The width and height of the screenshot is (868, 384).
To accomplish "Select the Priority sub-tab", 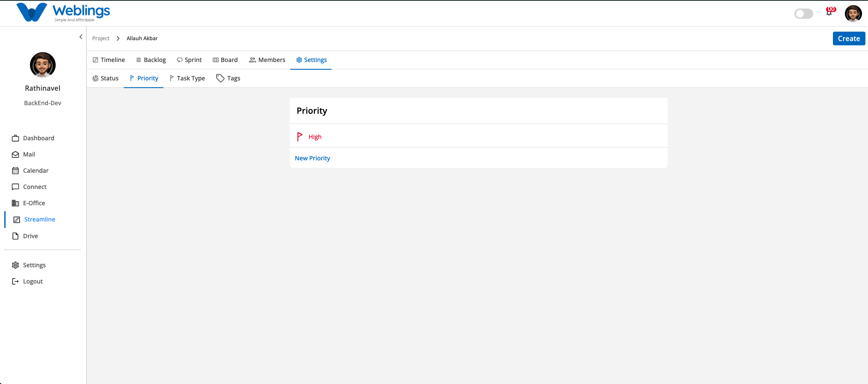I will (144, 78).
